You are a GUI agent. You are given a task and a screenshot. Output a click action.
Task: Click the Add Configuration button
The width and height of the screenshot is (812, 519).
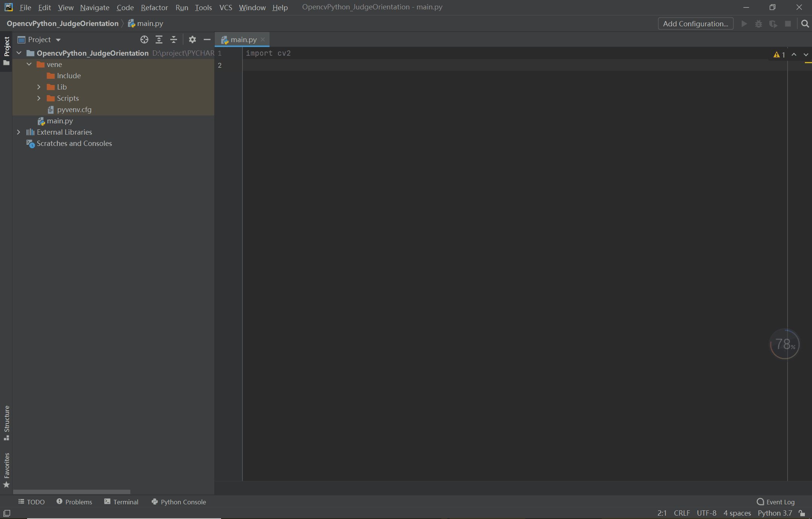point(695,24)
